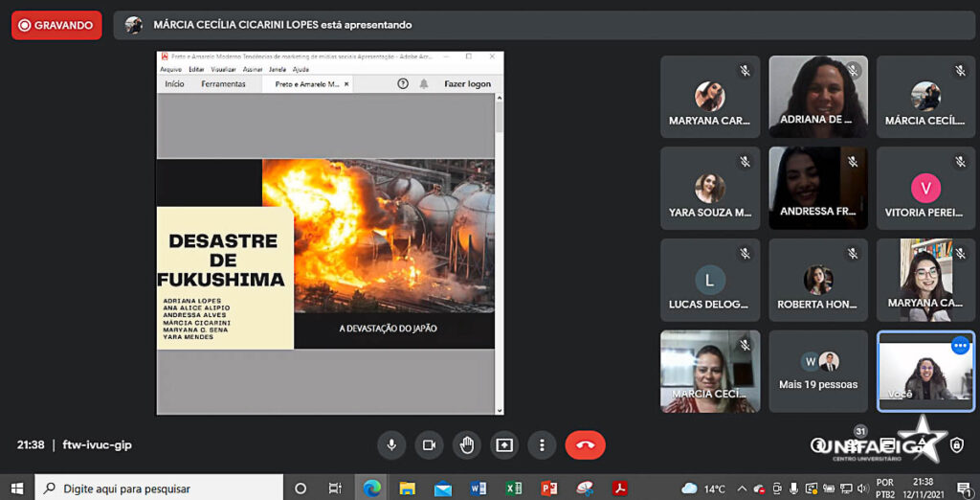The height and width of the screenshot is (500, 980).
Task: Close the 'Preto e Amarelo M...' document tab
Action: pyautogui.click(x=347, y=84)
